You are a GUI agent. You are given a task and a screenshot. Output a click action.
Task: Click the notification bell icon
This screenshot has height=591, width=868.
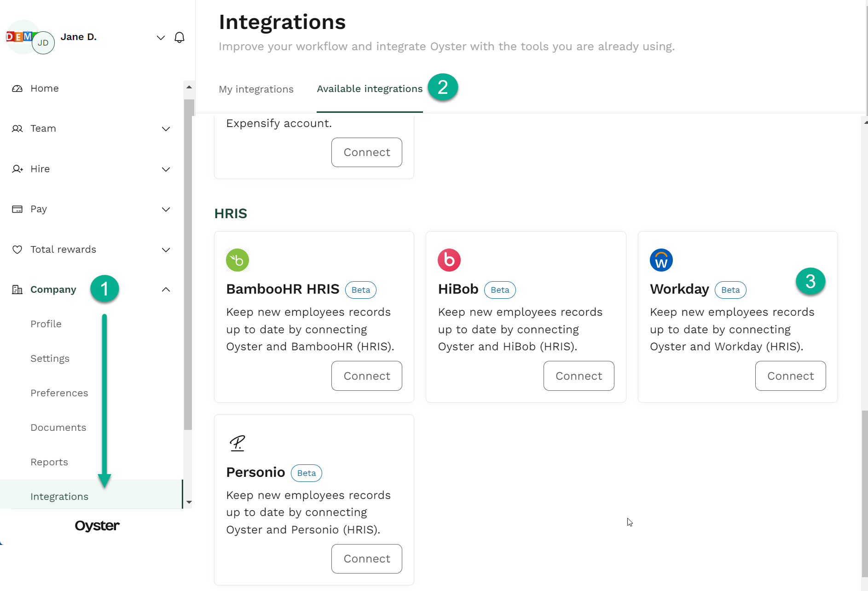[x=179, y=37]
